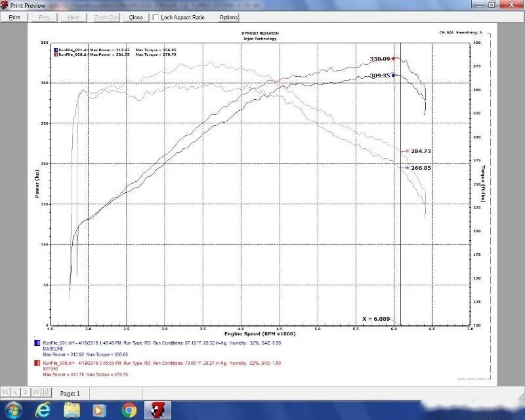Screen dimensions: 525x420
Task: Launch Windows Media Player from taskbar
Action: tap(100, 410)
